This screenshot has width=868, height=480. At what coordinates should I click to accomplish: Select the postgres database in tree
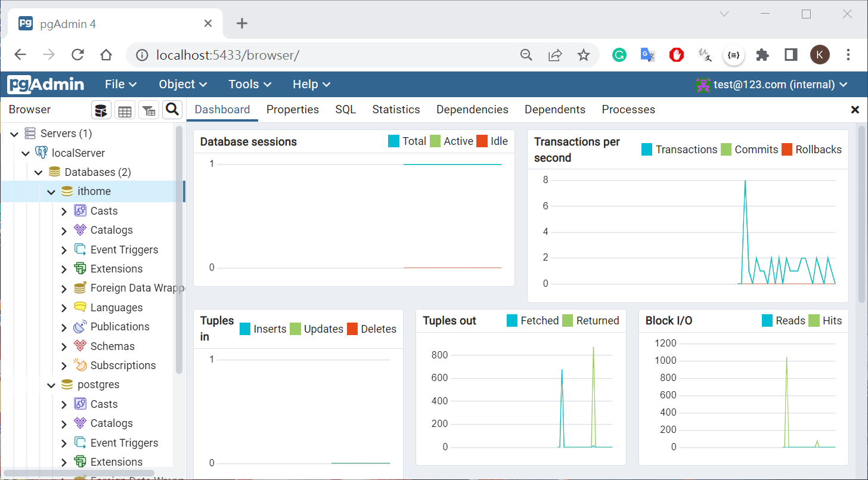pos(98,385)
